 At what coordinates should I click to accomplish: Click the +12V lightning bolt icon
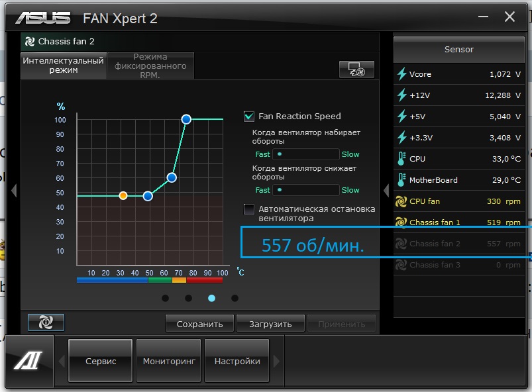pyautogui.click(x=402, y=95)
